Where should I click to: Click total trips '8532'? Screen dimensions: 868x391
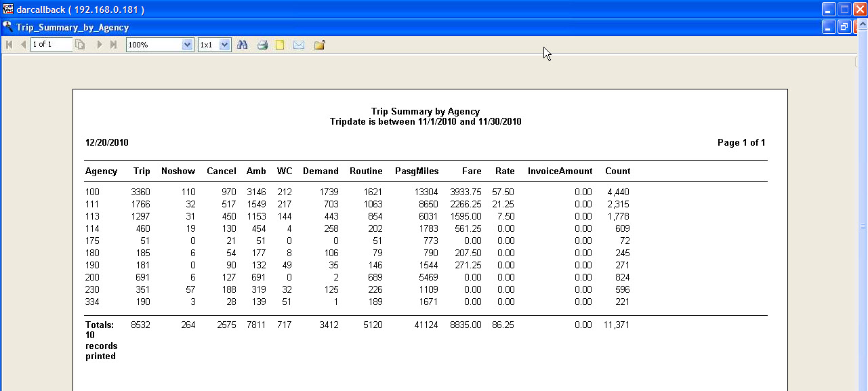click(x=141, y=325)
